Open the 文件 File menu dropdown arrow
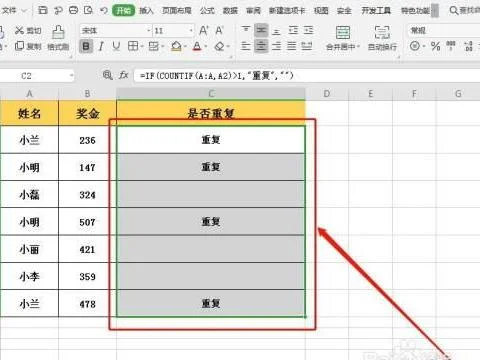The height and width of the screenshot is (360, 480). coord(24,11)
